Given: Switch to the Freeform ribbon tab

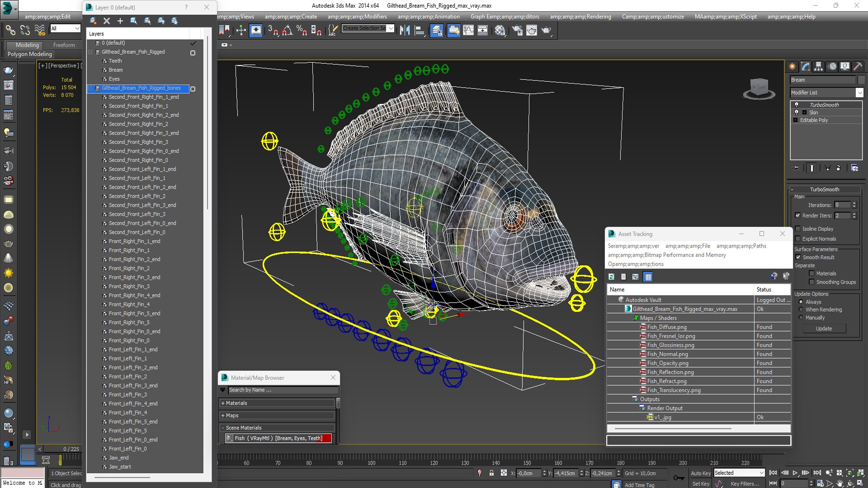Looking at the screenshot, I should click(x=64, y=45).
